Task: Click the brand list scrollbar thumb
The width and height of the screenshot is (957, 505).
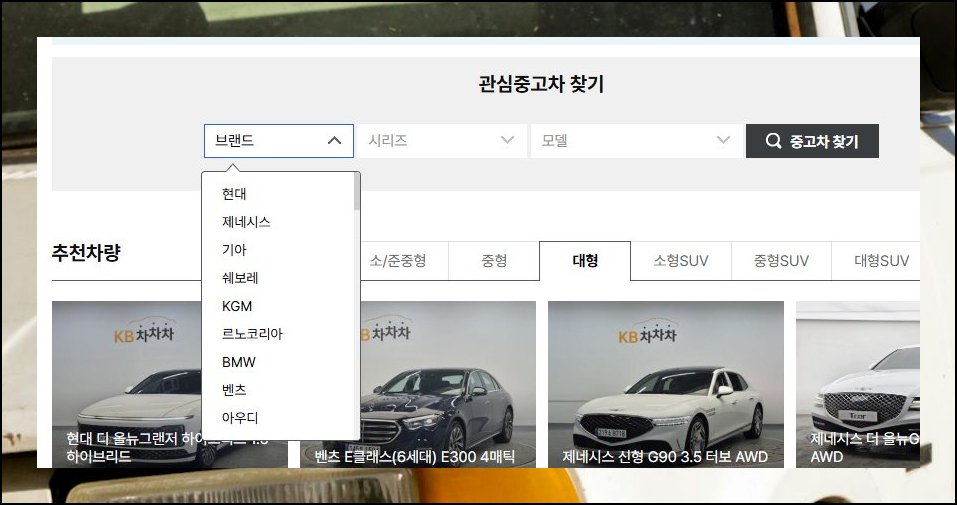Action: point(357,192)
